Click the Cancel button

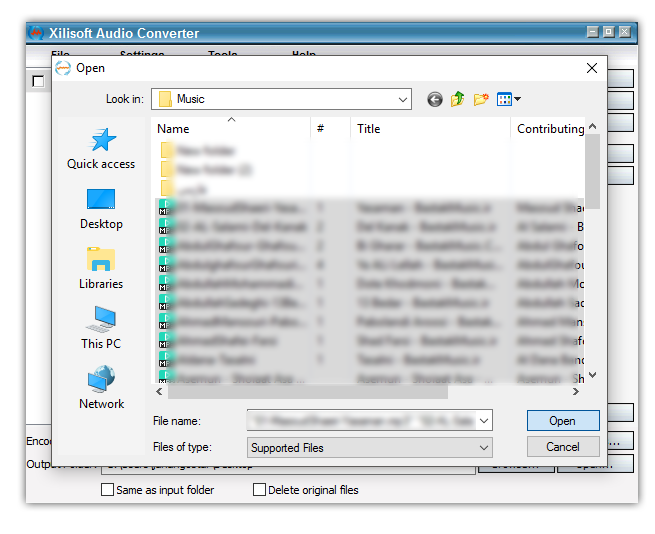coord(563,447)
